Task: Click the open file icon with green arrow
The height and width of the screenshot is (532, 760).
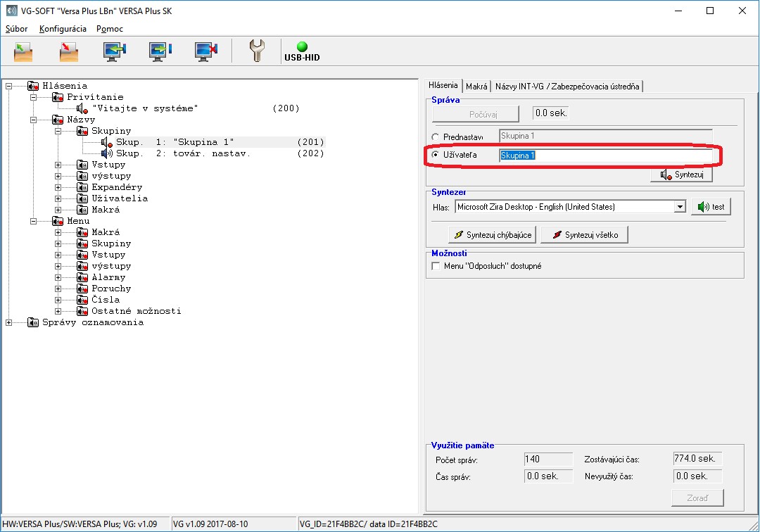Action: click(x=24, y=51)
